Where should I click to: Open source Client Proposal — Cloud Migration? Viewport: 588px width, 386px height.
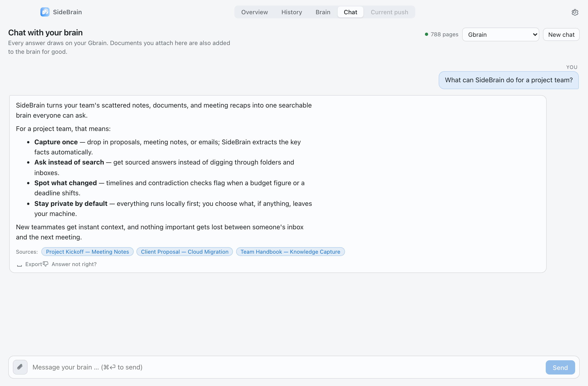184,252
